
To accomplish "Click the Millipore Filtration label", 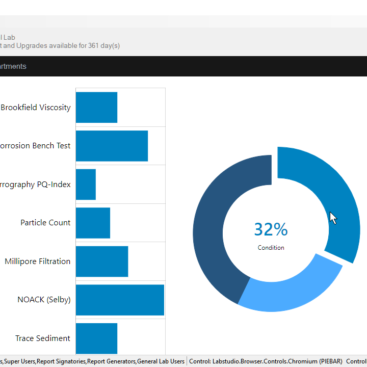I will pyautogui.click(x=37, y=261).
